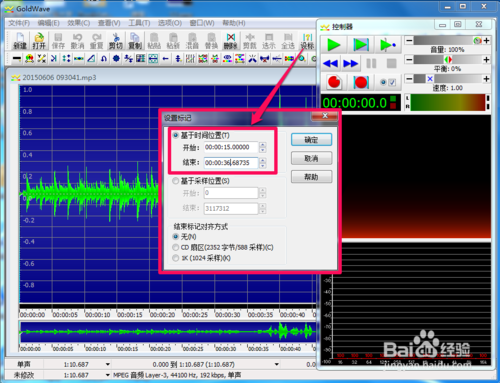Click the volume minus button in Controller

click(x=409, y=40)
